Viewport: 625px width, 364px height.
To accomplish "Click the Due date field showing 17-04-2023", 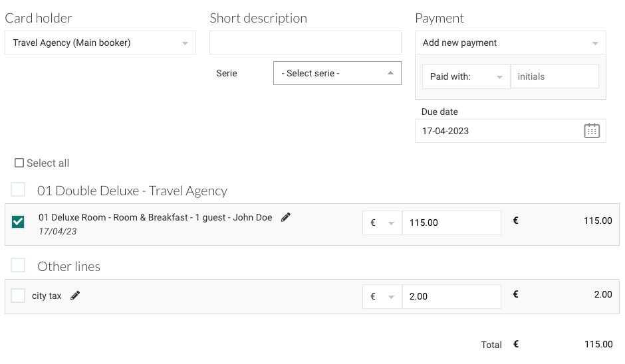I will tap(499, 131).
